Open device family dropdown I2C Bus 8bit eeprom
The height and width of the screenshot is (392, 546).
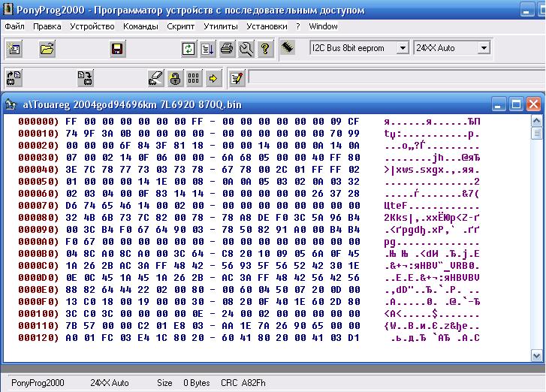point(403,48)
